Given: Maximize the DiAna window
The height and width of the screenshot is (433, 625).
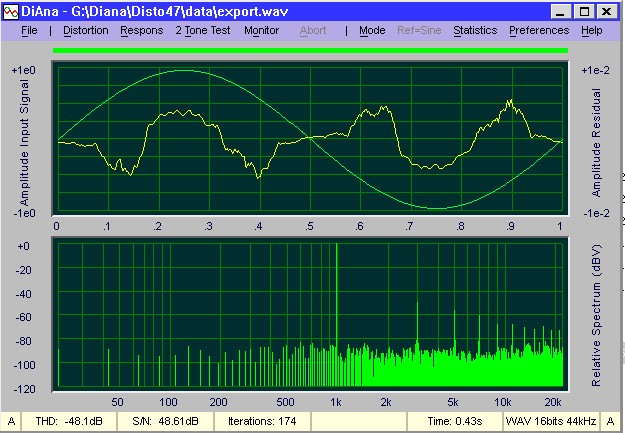Looking at the screenshot, I should (x=584, y=12).
